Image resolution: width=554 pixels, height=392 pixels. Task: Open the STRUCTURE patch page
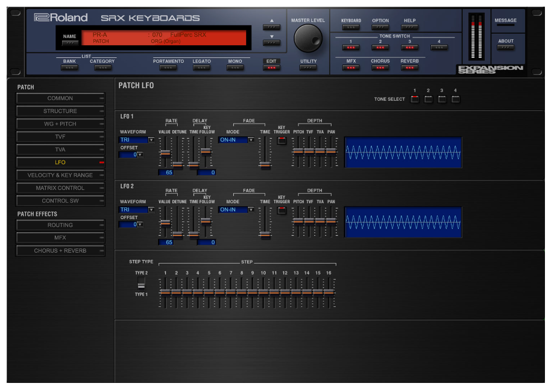click(x=60, y=111)
